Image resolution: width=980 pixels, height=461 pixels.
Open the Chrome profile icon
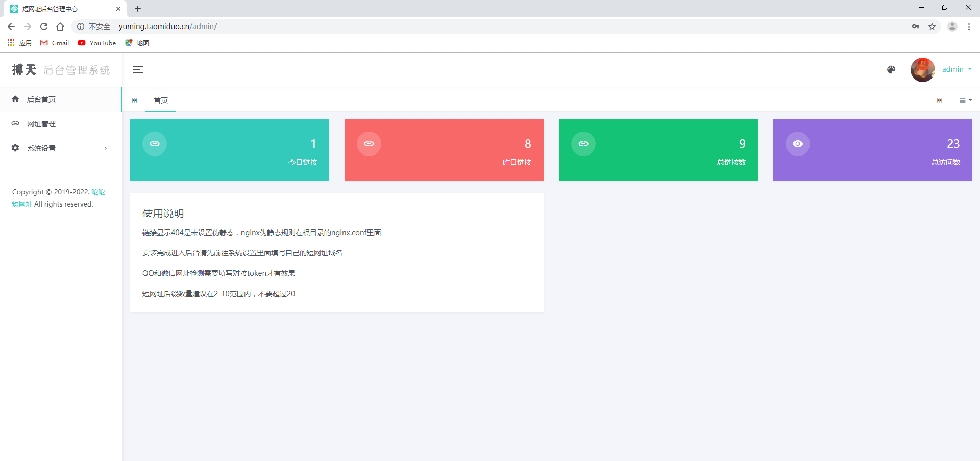952,27
